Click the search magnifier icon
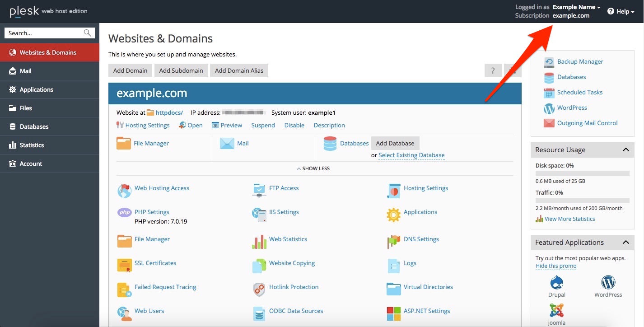 click(88, 33)
